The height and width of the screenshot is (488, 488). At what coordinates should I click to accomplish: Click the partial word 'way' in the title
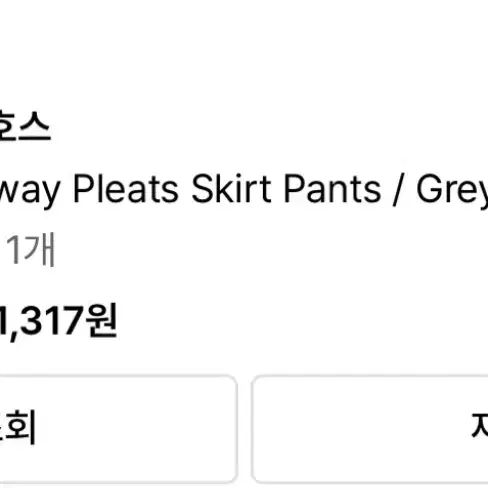(29, 191)
